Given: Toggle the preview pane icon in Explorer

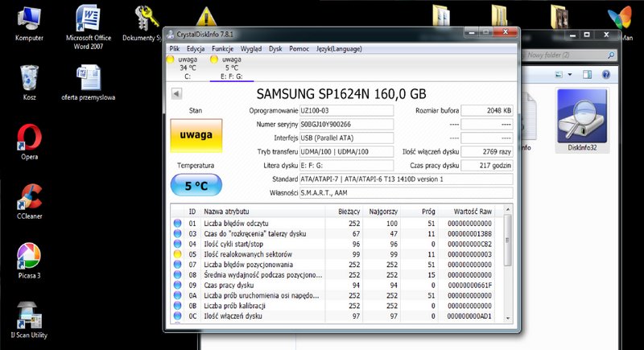Looking at the screenshot, I should (x=588, y=74).
